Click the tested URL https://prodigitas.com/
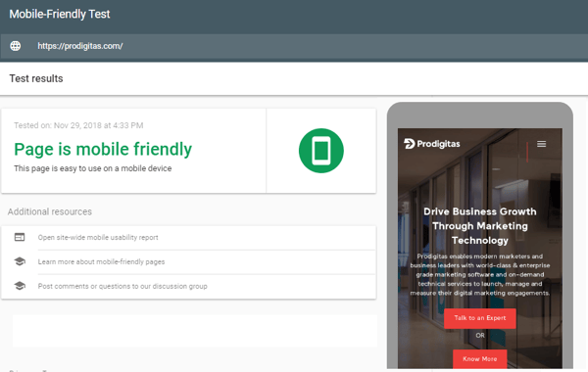Viewport: 588px width, 372px height. click(x=80, y=46)
